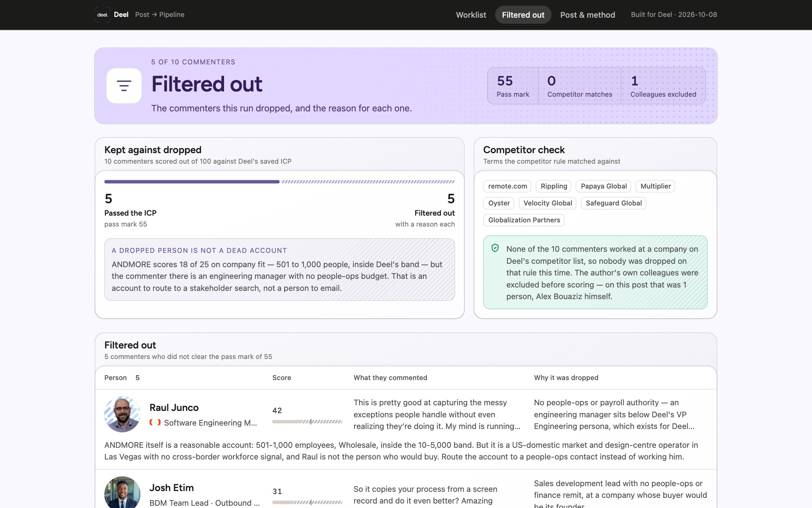
Task: Click the Velocity Global chip
Action: coord(547,203)
